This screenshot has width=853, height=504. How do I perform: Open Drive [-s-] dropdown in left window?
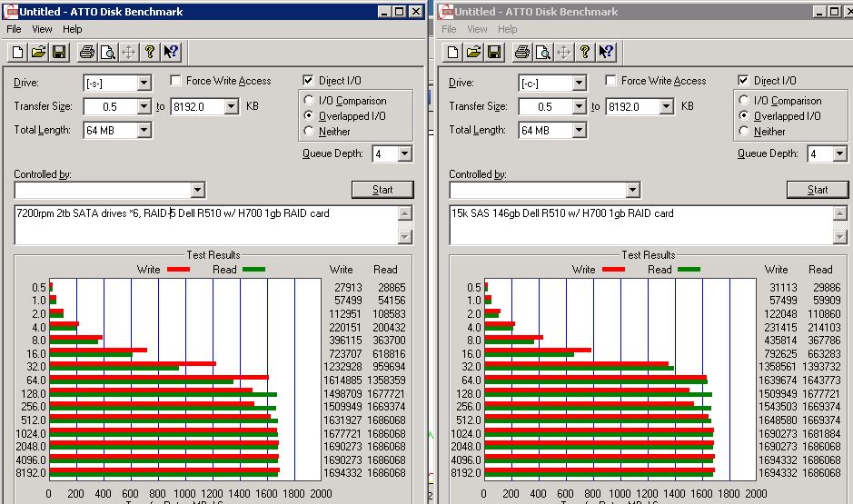pos(144,84)
